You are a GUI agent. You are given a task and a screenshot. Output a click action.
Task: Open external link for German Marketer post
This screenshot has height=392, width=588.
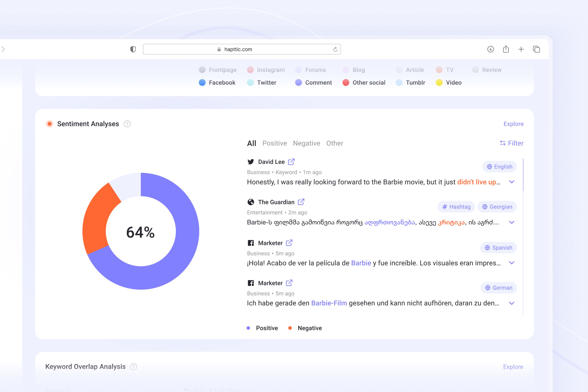tap(289, 283)
